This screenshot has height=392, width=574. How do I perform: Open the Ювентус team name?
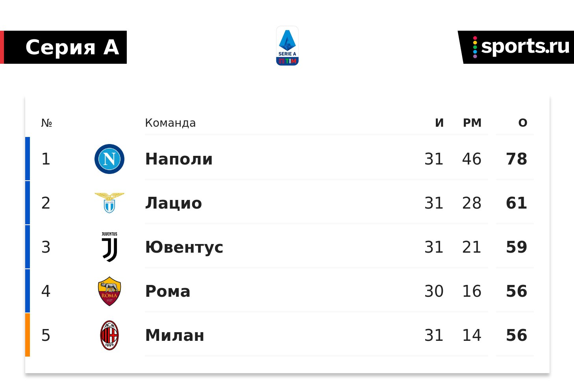click(x=184, y=247)
